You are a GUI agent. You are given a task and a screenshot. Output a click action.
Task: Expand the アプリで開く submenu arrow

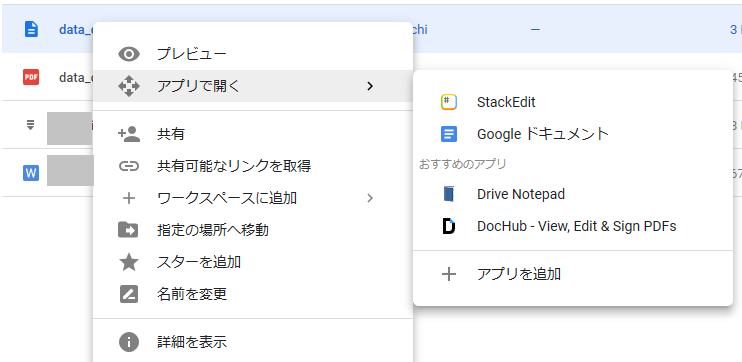[370, 86]
